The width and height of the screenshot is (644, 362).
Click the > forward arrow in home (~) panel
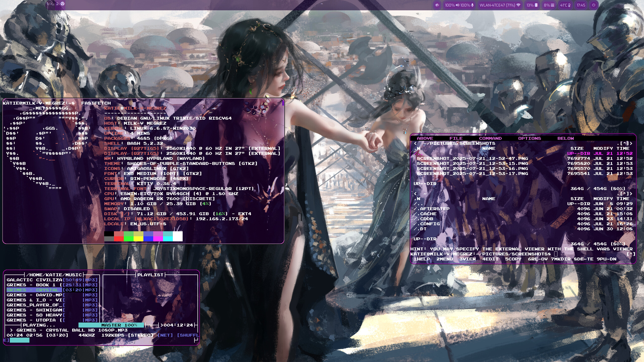pyautogui.click(x=631, y=194)
